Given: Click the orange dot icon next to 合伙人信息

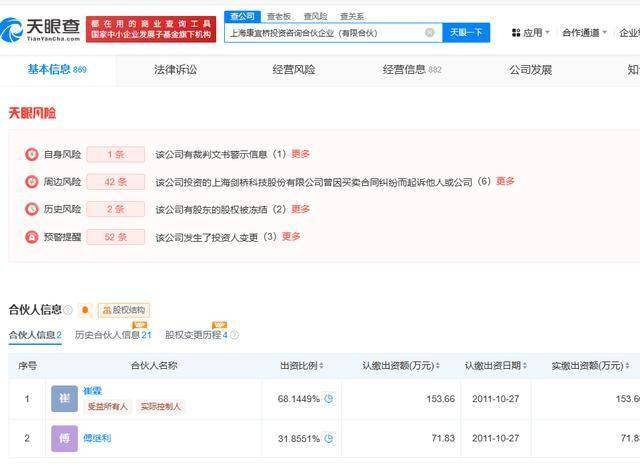Looking at the screenshot, I should coord(85,310).
